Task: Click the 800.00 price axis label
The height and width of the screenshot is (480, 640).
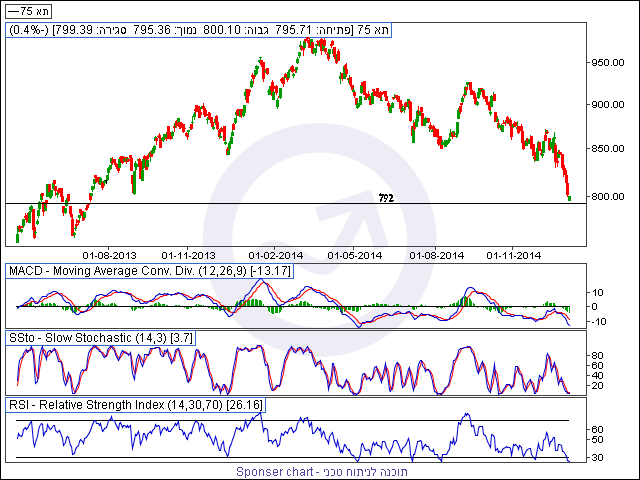Action: [608, 196]
